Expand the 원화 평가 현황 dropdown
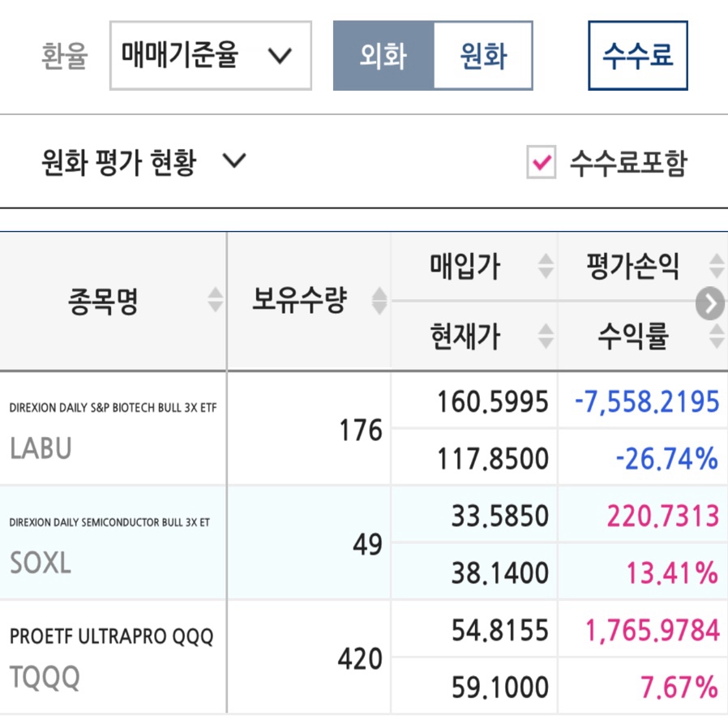728x720 pixels. pyautogui.click(x=144, y=162)
